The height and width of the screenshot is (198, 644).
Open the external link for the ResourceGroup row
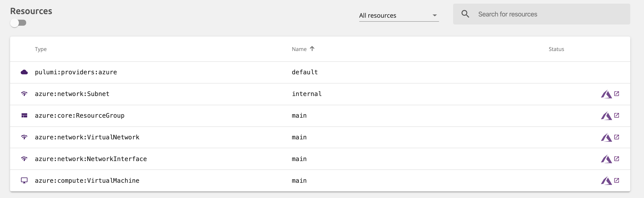(x=617, y=115)
